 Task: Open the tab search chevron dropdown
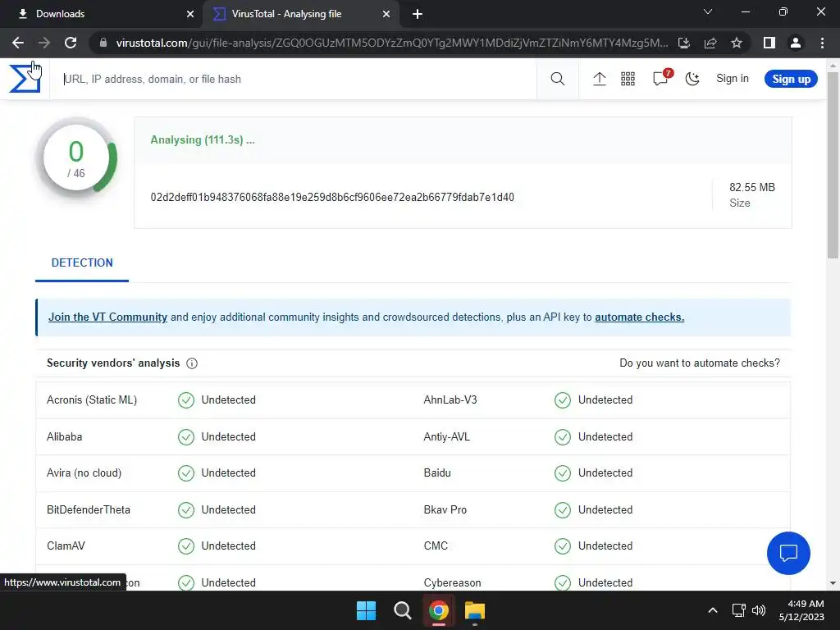pos(708,11)
